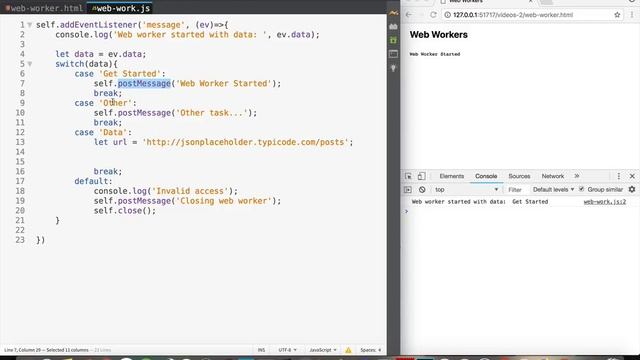Reload the web-worker.html page

[433, 15]
